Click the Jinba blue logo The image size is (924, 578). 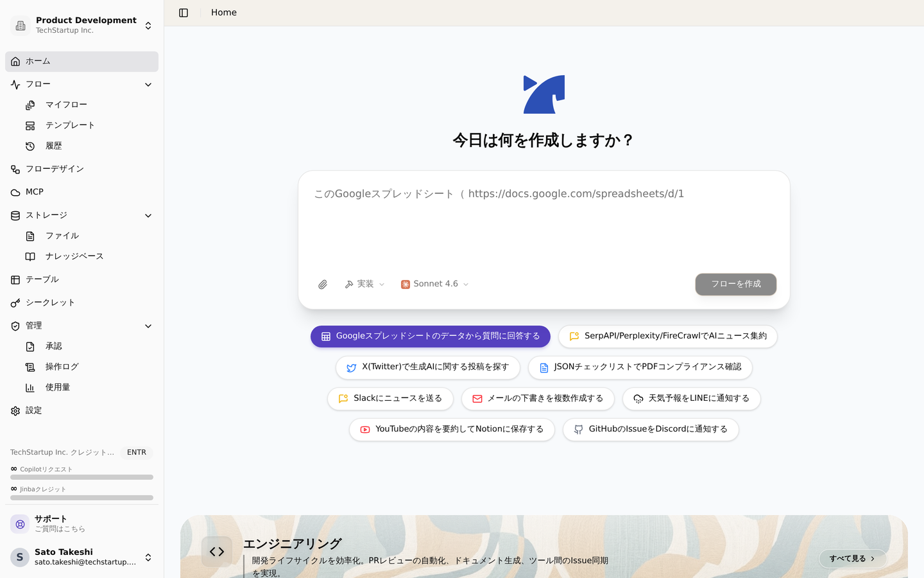[544, 94]
